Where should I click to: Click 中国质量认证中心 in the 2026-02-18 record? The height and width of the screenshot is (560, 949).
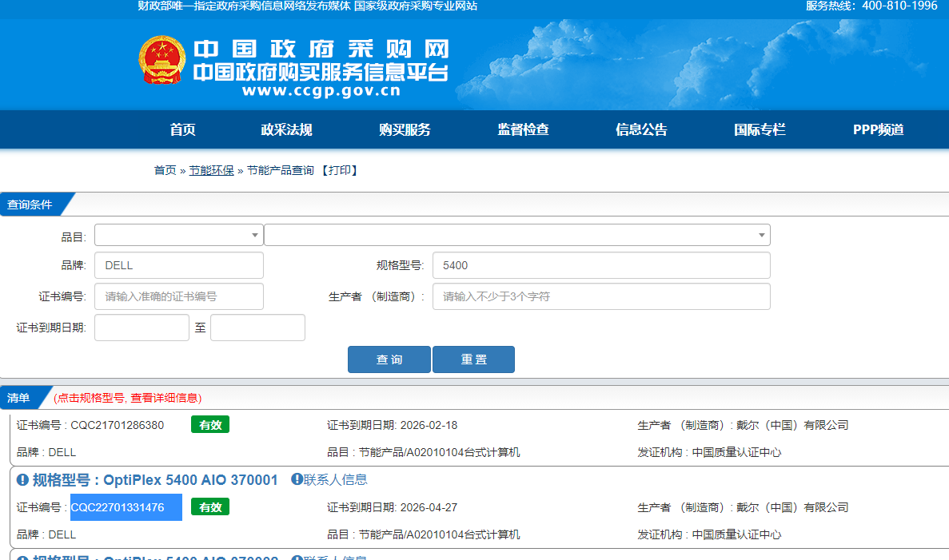click(736, 452)
